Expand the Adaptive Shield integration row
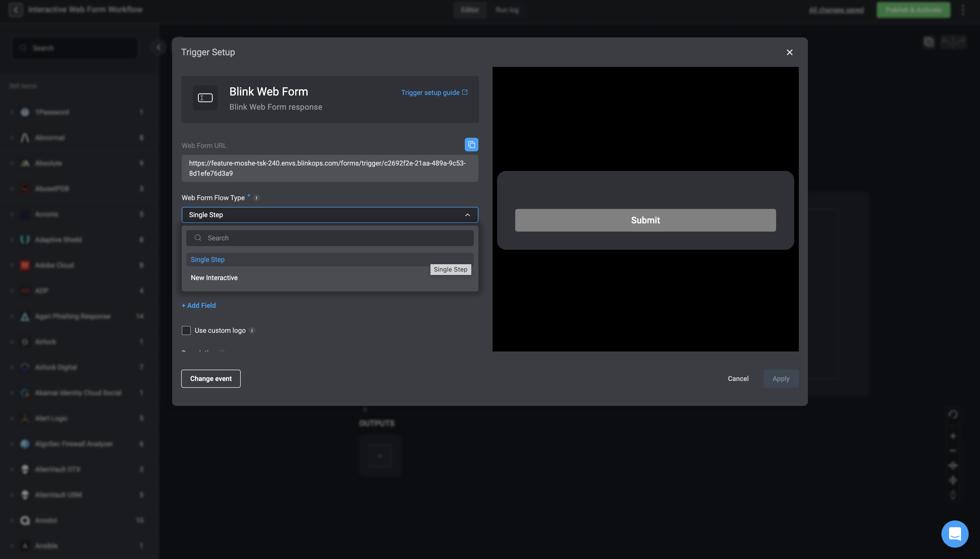The height and width of the screenshot is (559, 980). [12, 240]
